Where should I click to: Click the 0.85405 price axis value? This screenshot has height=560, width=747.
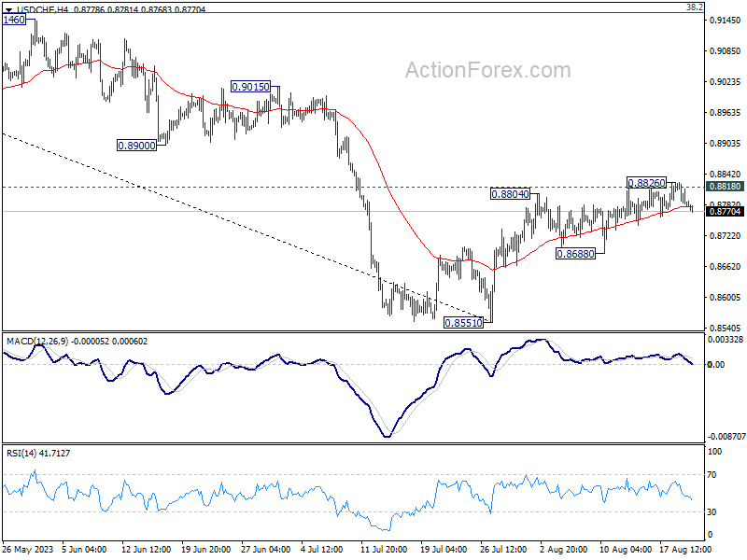[725, 329]
